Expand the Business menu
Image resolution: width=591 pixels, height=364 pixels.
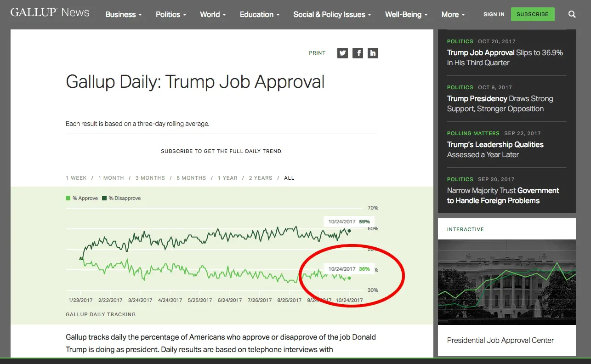point(124,14)
